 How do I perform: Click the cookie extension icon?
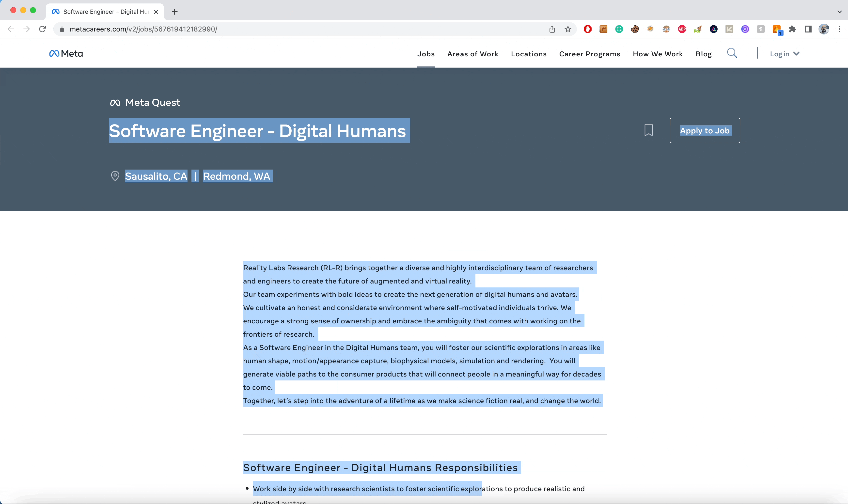635,29
